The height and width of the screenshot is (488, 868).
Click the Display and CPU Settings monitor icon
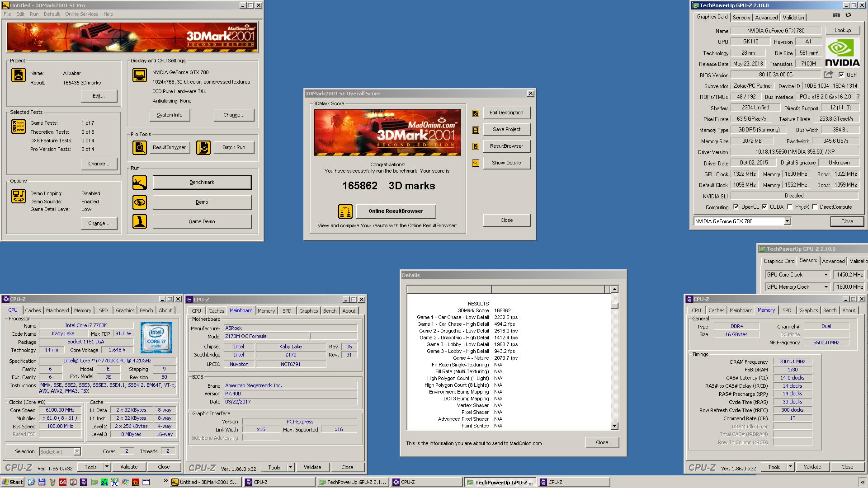point(140,75)
